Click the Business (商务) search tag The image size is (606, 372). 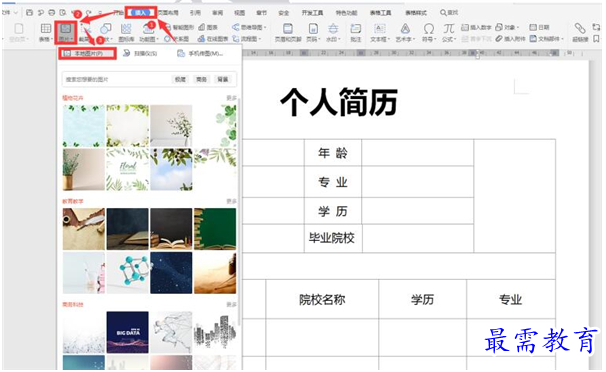[201, 80]
